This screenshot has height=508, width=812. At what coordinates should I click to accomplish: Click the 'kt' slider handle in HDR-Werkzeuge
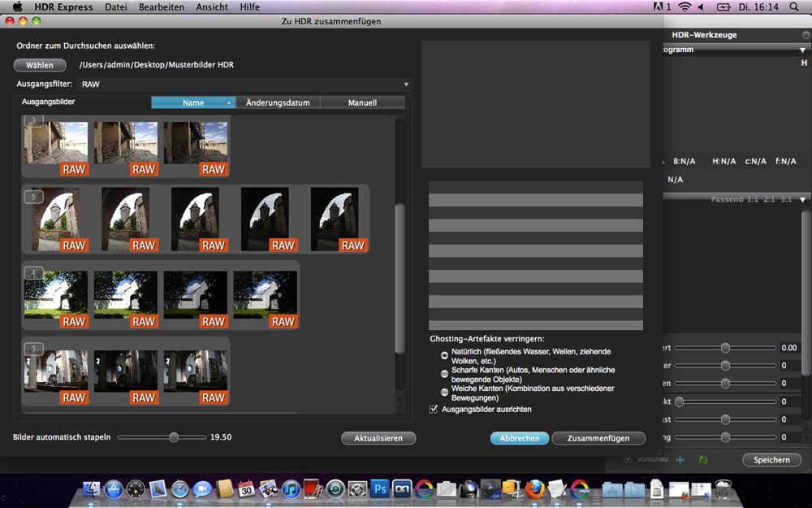679,402
